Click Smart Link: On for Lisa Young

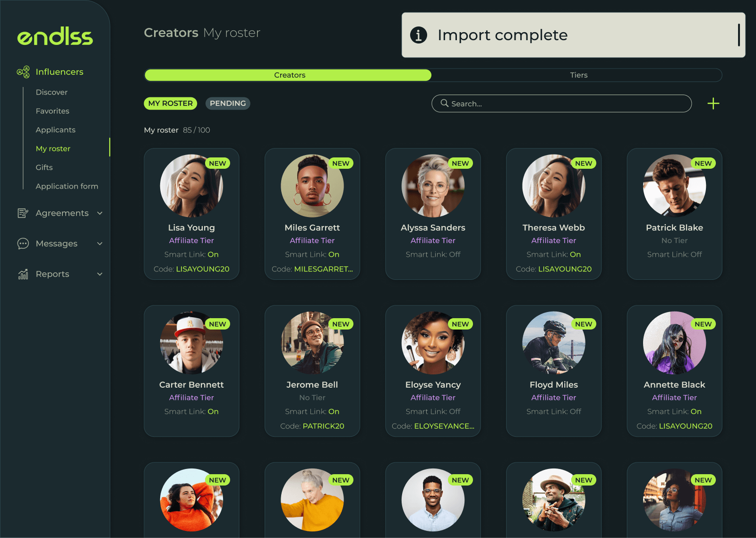(191, 254)
